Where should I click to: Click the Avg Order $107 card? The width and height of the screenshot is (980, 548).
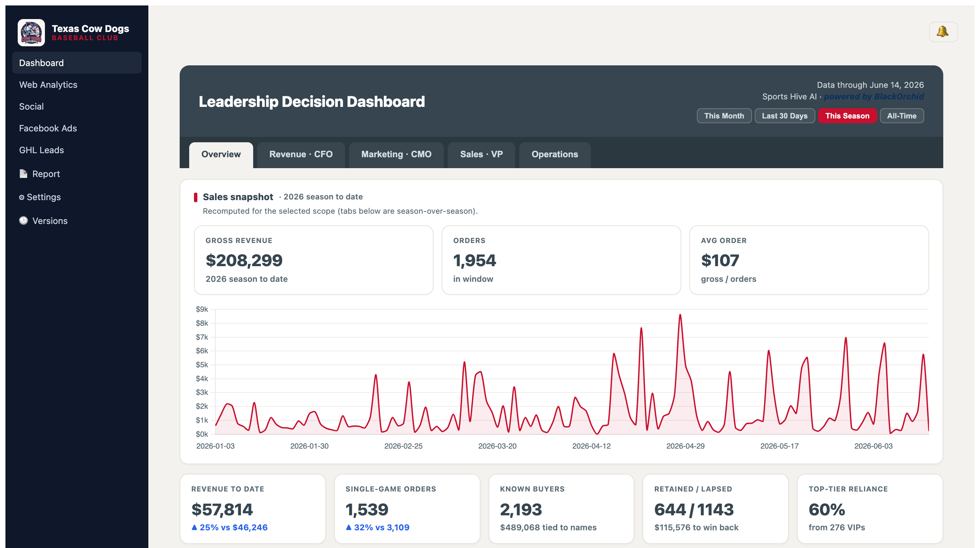click(x=809, y=260)
